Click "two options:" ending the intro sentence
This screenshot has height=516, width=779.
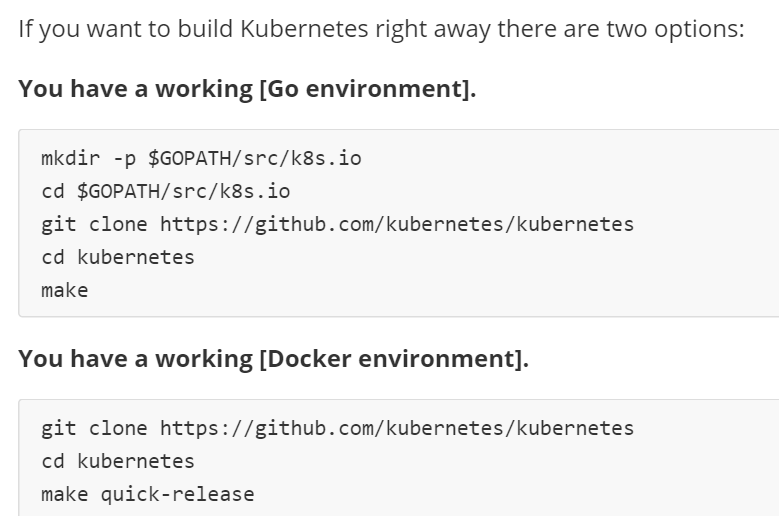(x=675, y=28)
